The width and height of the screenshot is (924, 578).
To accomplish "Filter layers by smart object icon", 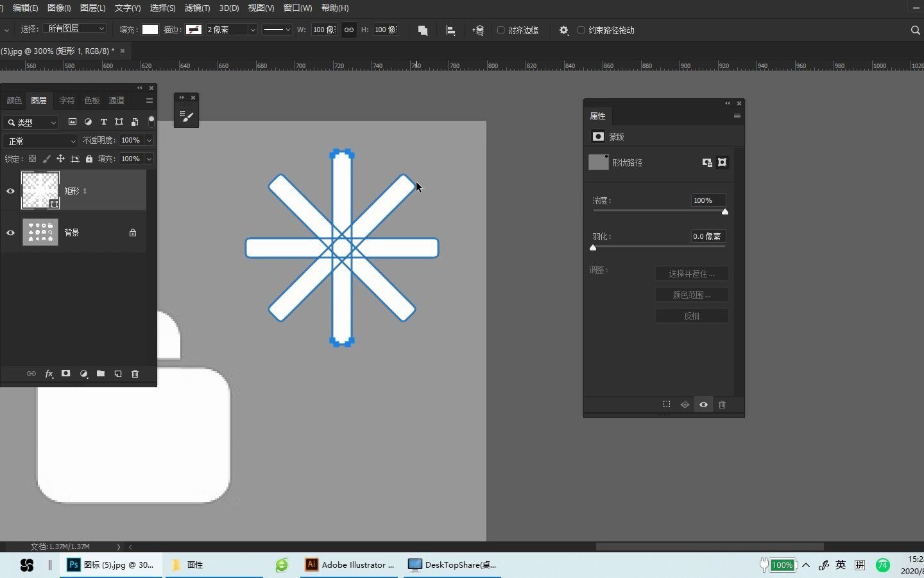I will tap(135, 122).
